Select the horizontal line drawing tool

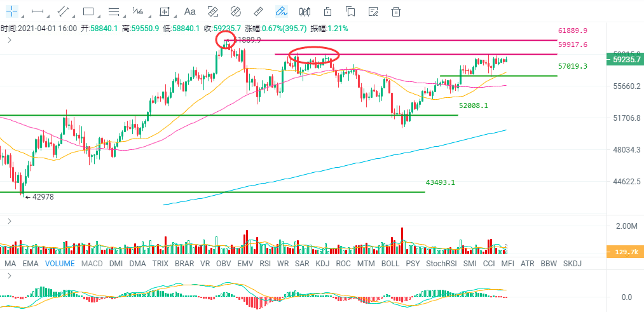38,11
